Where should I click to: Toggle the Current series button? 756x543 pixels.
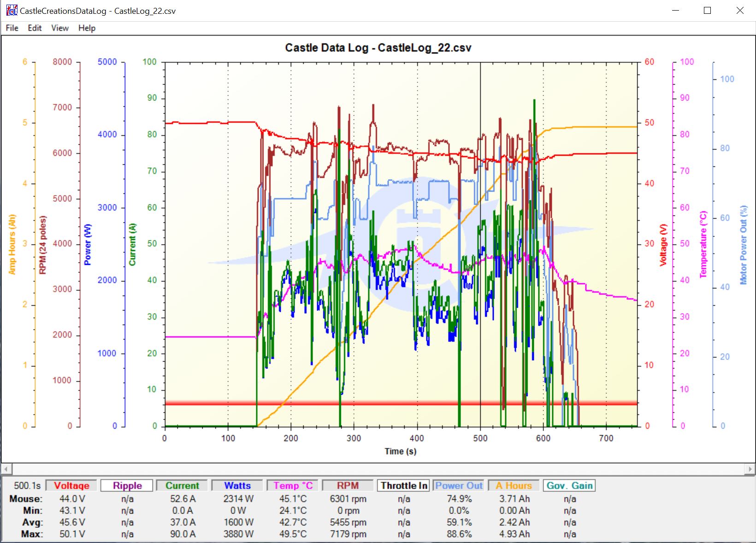(182, 485)
